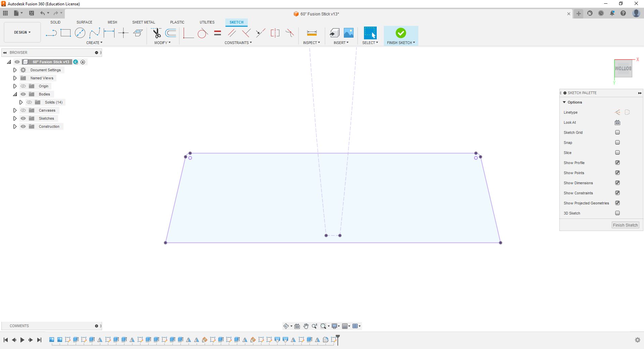Click the Insert Canvas image icon

[349, 33]
